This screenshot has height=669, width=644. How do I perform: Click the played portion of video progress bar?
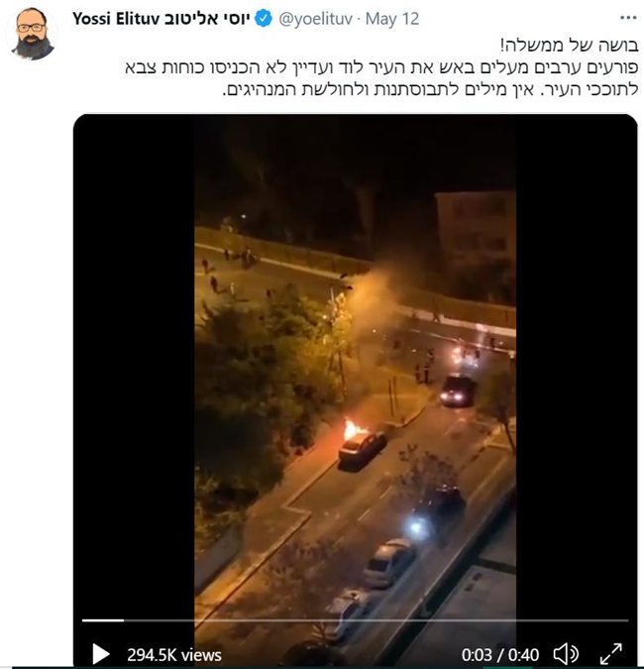tap(103, 620)
